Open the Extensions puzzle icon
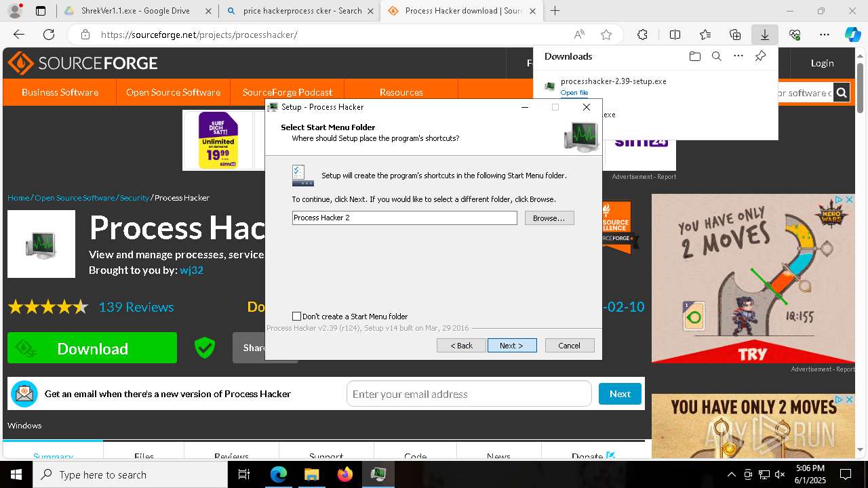 pyautogui.click(x=642, y=35)
